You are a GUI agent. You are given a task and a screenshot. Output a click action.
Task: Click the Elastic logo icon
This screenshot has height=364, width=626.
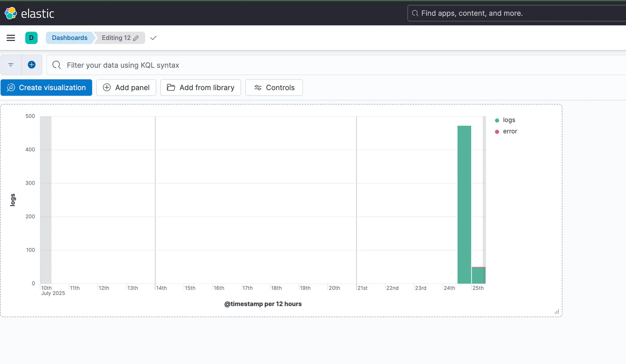(x=11, y=13)
